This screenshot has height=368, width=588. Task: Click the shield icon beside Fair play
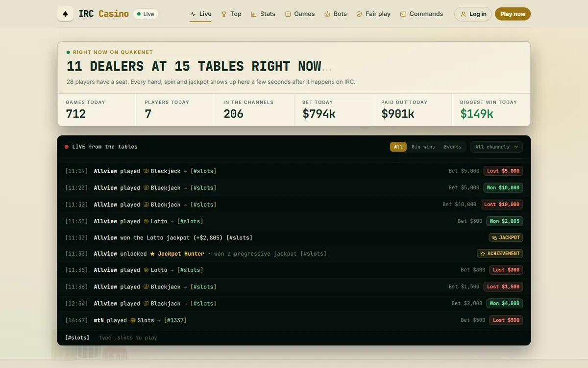coord(359,14)
